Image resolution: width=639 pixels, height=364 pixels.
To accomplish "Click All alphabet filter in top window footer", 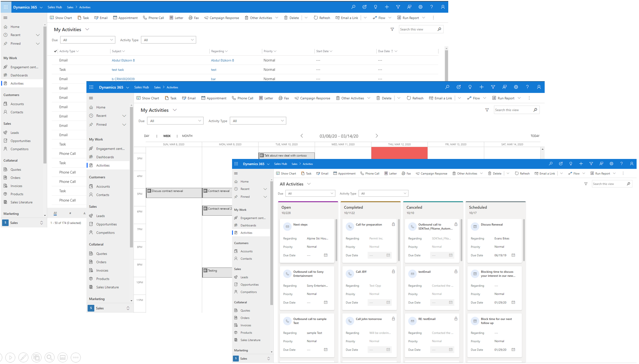I will click(55, 213).
